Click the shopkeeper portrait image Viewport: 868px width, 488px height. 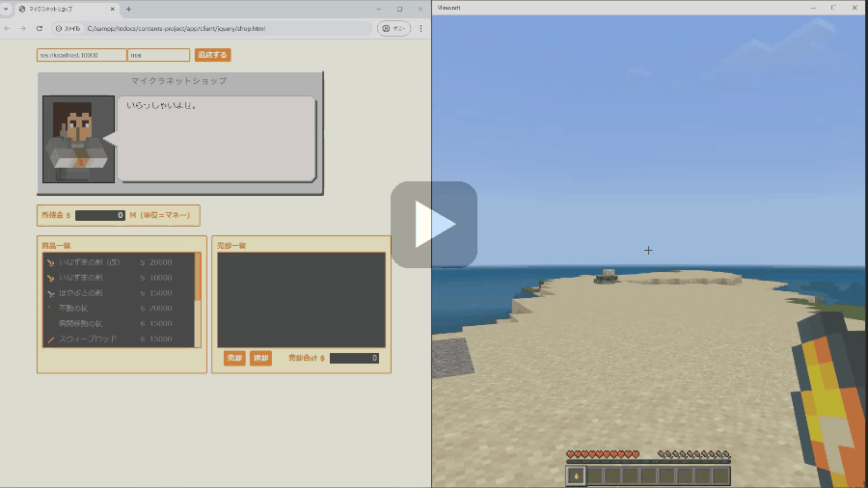click(79, 139)
